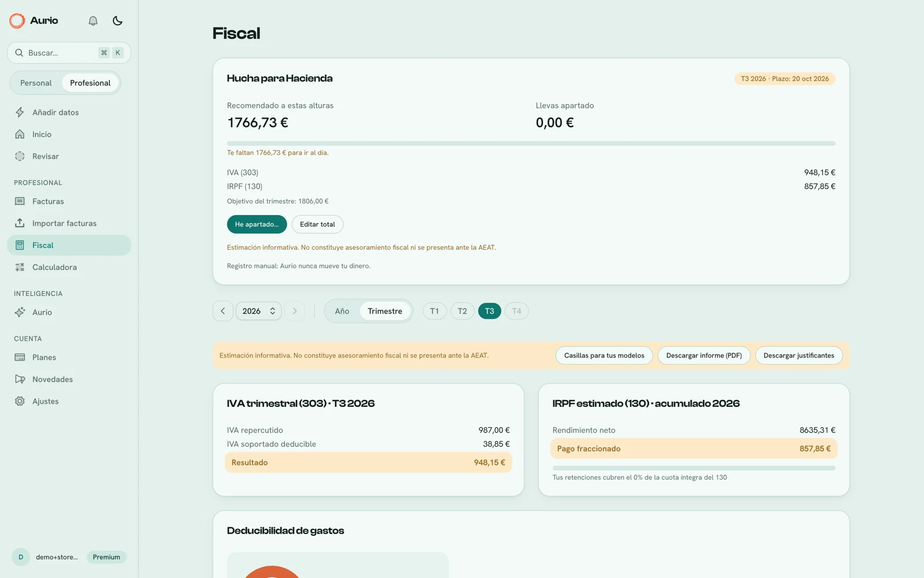The image size is (924, 578).
Task: Click the Facturas icon
Action: [20, 201]
